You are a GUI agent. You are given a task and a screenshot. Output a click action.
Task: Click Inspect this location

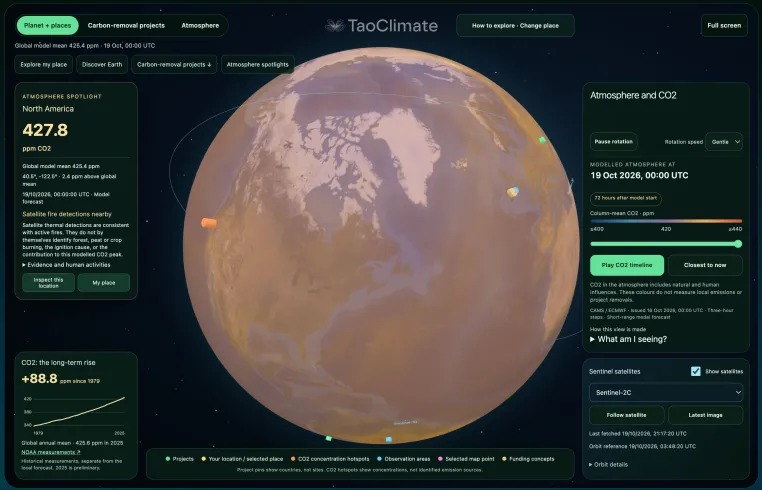pos(49,283)
